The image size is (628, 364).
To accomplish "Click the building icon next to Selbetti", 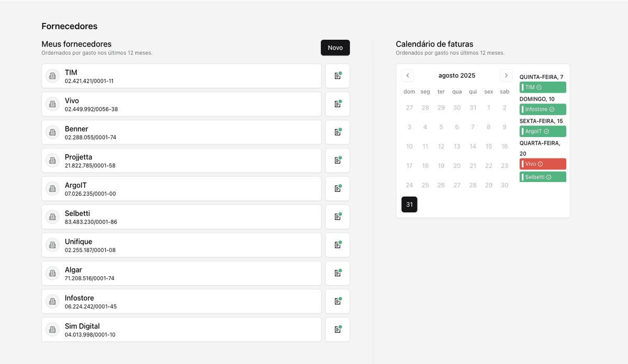I will tap(52, 217).
